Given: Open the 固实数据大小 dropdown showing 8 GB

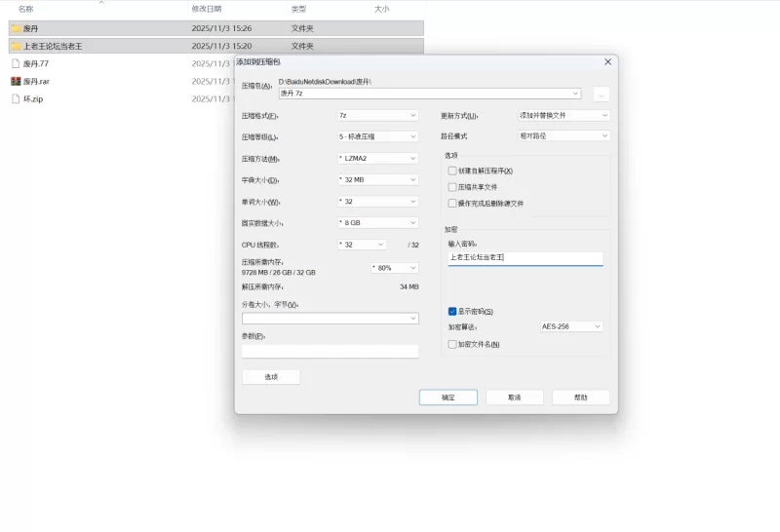Looking at the screenshot, I should pos(378,223).
